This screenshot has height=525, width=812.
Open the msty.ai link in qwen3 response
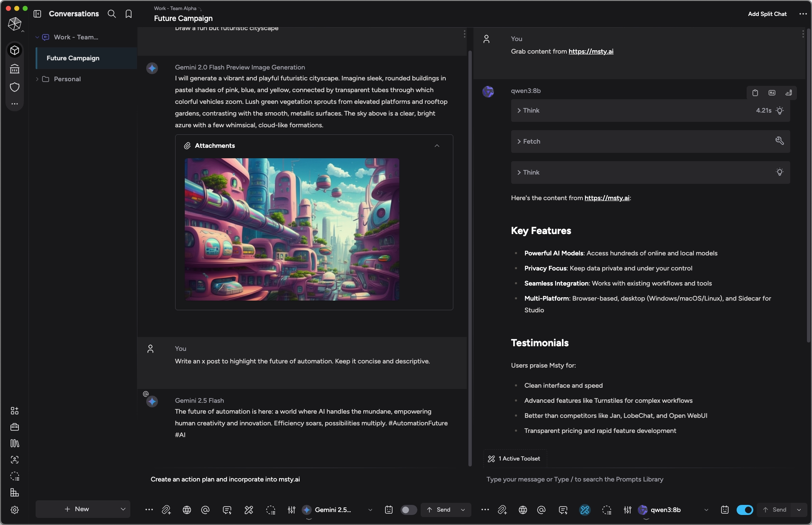tap(607, 198)
